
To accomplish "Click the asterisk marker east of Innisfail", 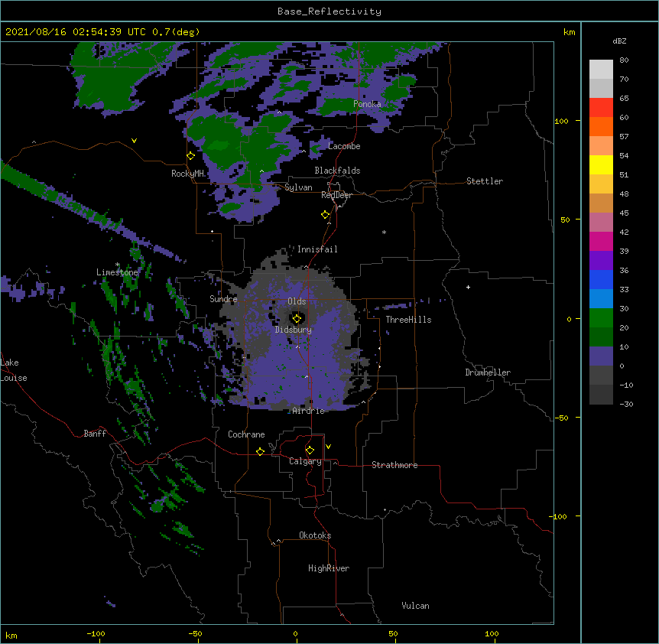I will (x=384, y=232).
